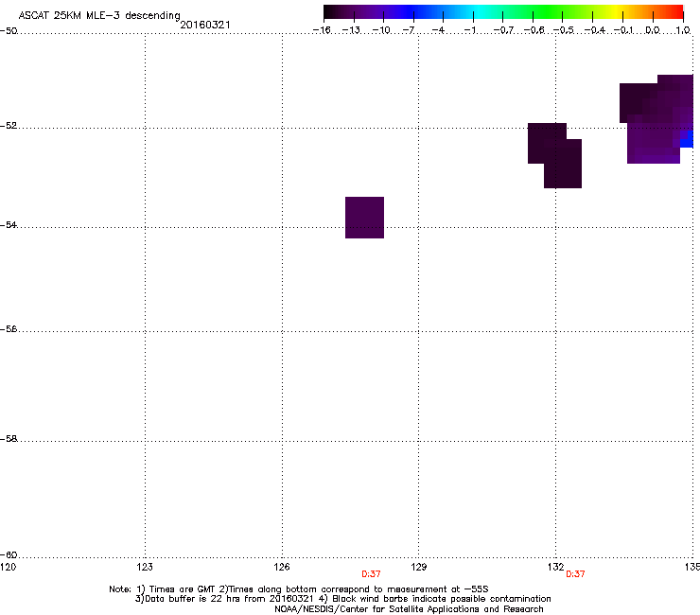Click the -4 label on the color scale

(x=438, y=30)
